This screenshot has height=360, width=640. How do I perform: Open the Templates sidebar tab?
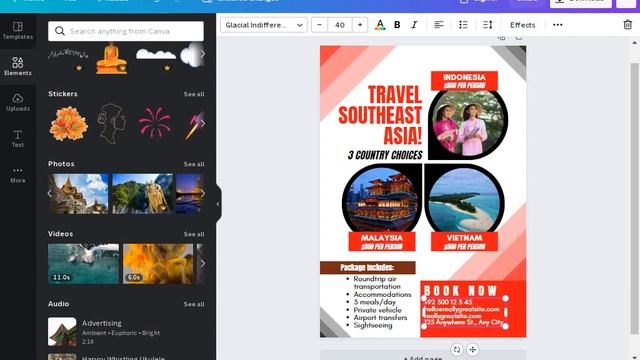pos(18,31)
